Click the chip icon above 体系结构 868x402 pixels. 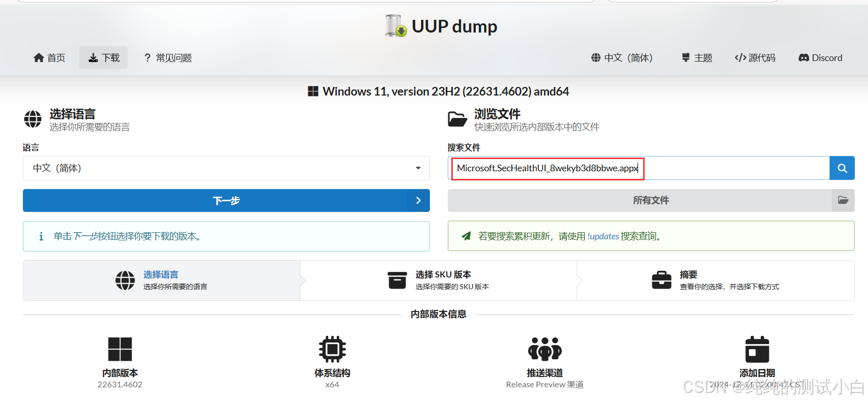pos(332,349)
